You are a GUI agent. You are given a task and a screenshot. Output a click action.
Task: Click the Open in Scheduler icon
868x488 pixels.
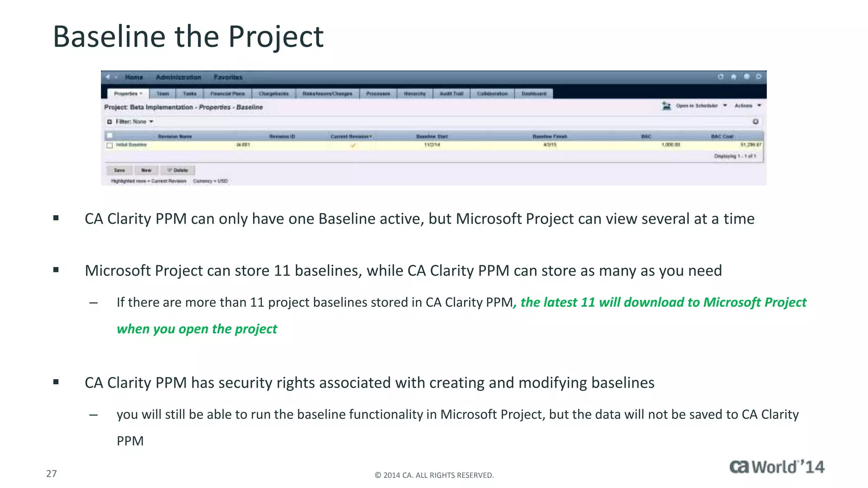(x=667, y=105)
